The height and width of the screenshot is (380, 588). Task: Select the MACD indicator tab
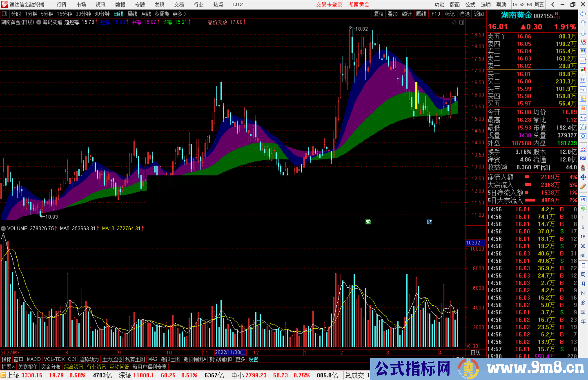click(34, 359)
